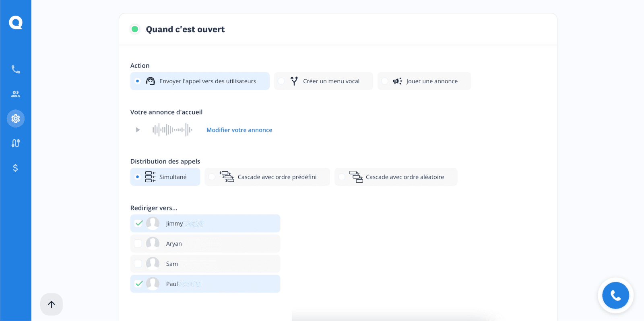Check Aryan in redirect list

(138, 243)
